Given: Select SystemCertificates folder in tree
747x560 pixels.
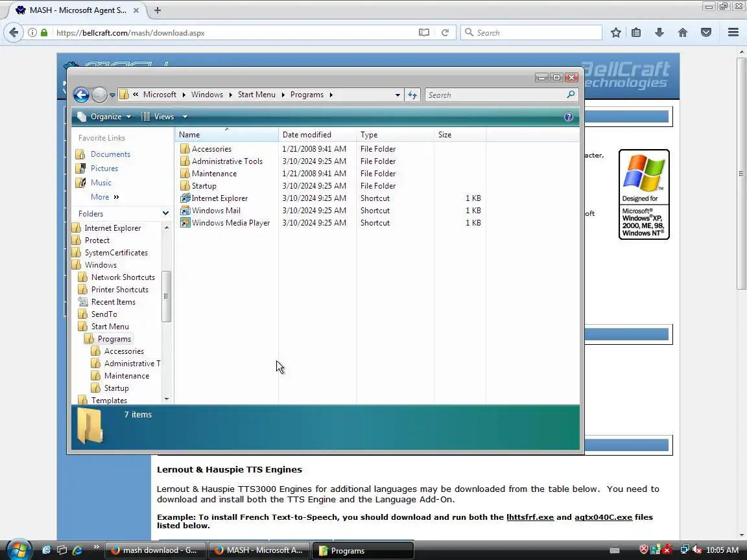Looking at the screenshot, I should [x=116, y=253].
